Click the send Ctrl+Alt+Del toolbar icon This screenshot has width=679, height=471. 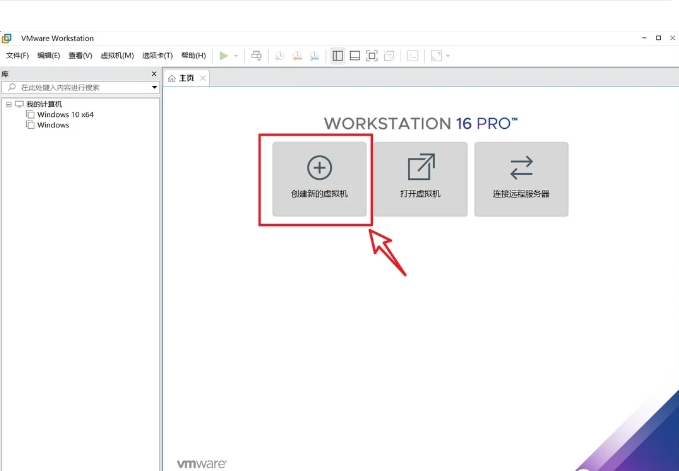[x=256, y=56]
